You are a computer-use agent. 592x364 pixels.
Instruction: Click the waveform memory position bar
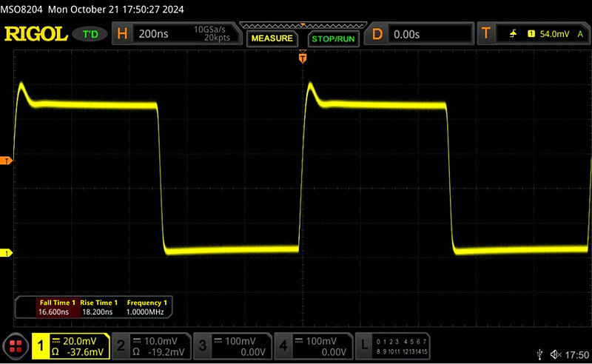[303, 25]
